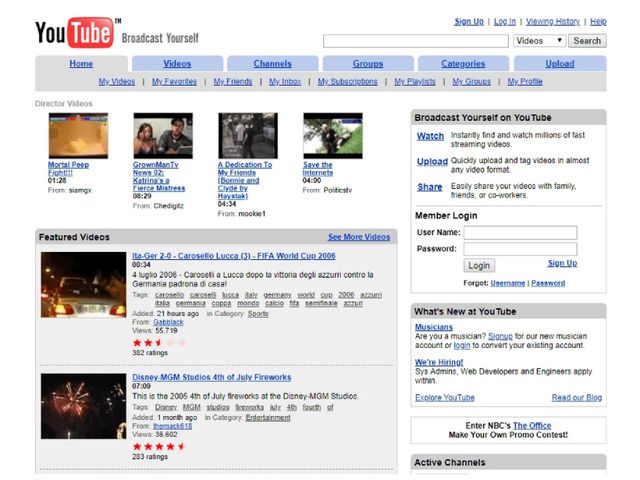This screenshot has height=480, width=640.
Task: Open the My Favorites link
Action: pyautogui.click(x=174, y=82)
